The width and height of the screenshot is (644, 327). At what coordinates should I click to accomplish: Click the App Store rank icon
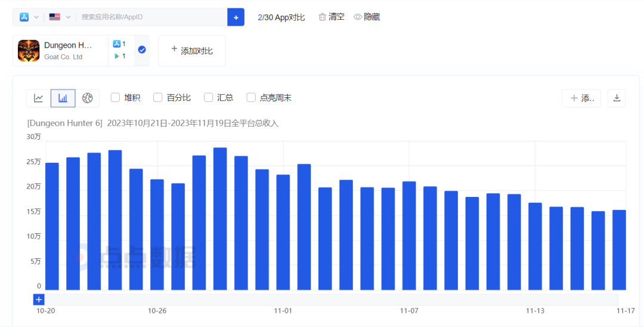117,44
